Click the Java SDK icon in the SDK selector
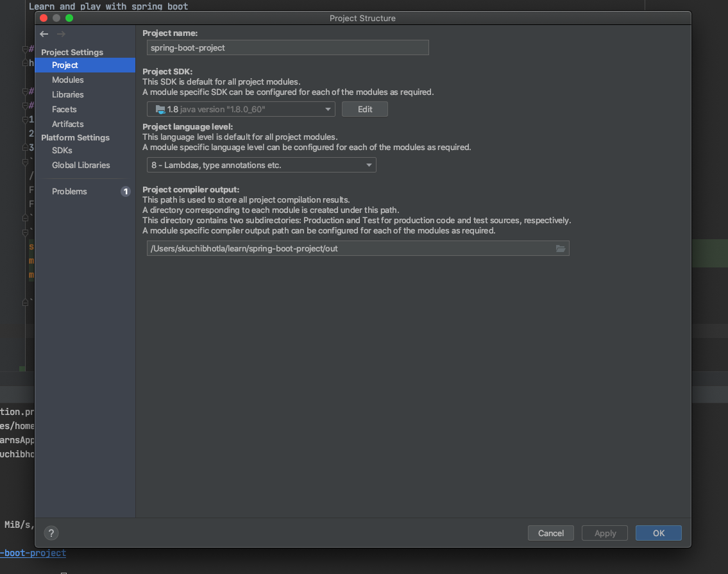 pyautogui.click(x=159, y=109)
